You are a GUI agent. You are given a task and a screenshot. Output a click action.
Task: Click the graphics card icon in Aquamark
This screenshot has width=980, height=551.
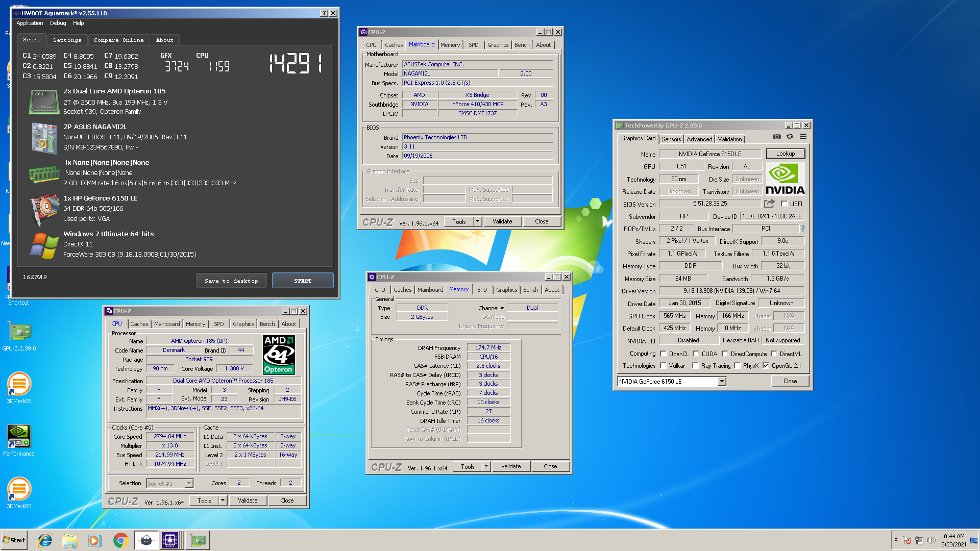click(45, 209)
